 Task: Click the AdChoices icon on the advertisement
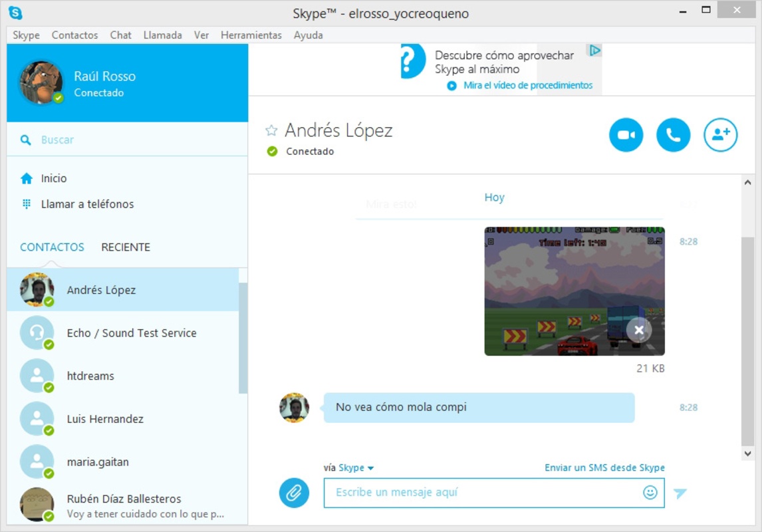click(594, 50)
